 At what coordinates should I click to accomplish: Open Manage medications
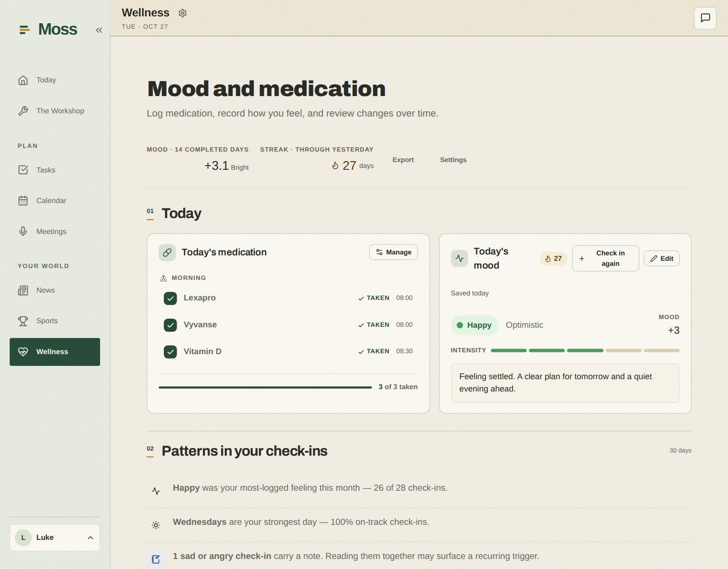(x=394, y=252)
